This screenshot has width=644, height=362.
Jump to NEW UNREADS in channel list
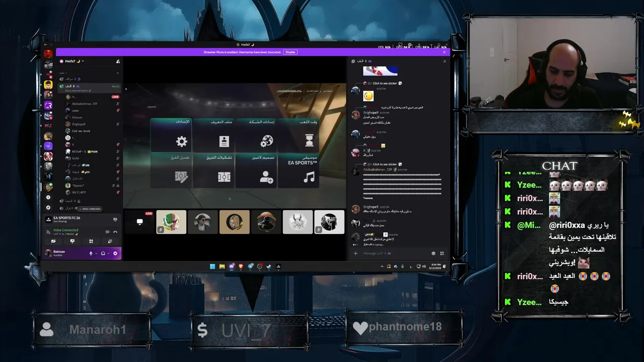[x=90, y=209]
